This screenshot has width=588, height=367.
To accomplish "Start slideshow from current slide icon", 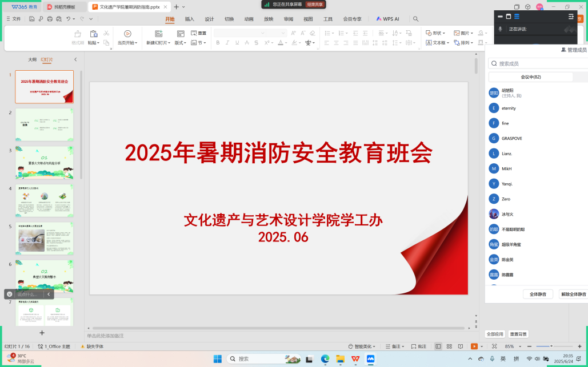I will click(x=127, y=34).
